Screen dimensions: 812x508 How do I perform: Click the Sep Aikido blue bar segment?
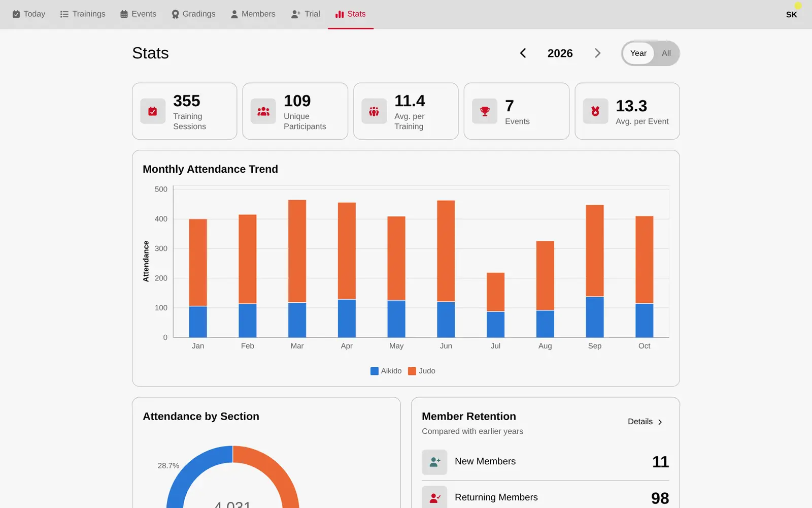coord(595,317)
